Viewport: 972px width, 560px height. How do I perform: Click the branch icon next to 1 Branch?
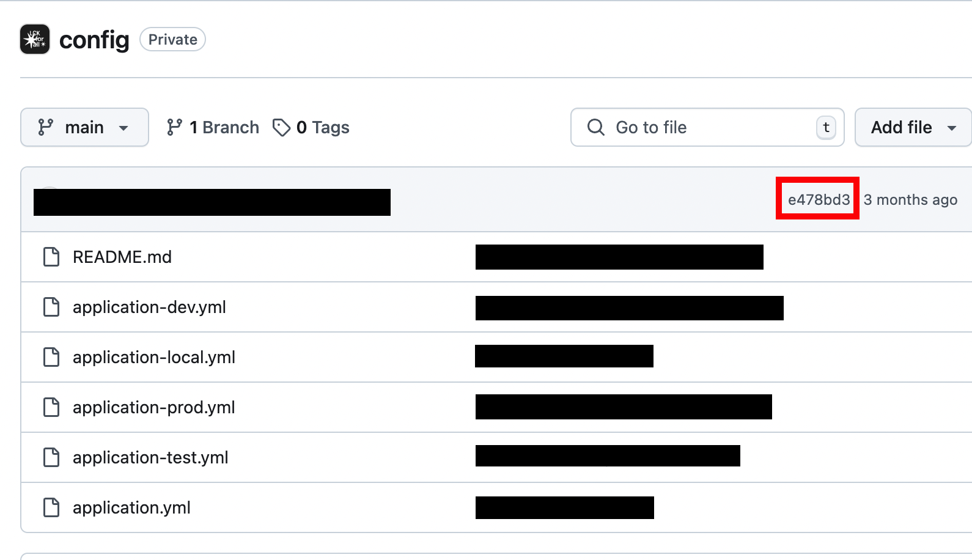click(174, 127)
